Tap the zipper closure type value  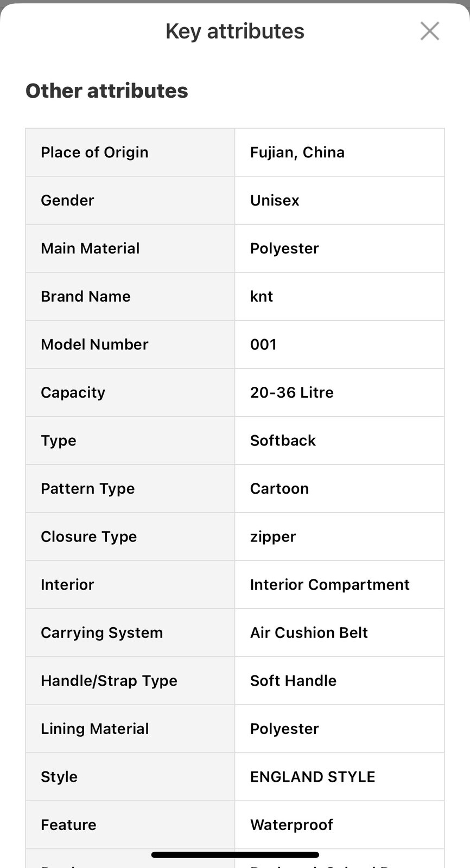[x=273, y=537]
